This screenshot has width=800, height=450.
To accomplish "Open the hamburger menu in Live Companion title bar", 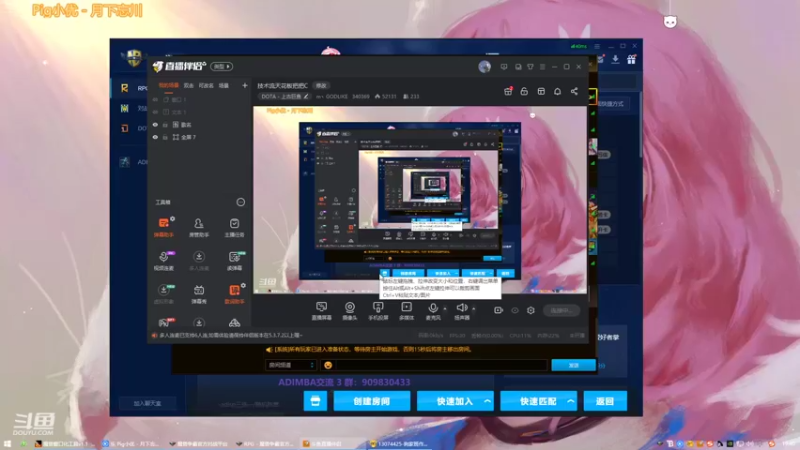I will [542, 67].
